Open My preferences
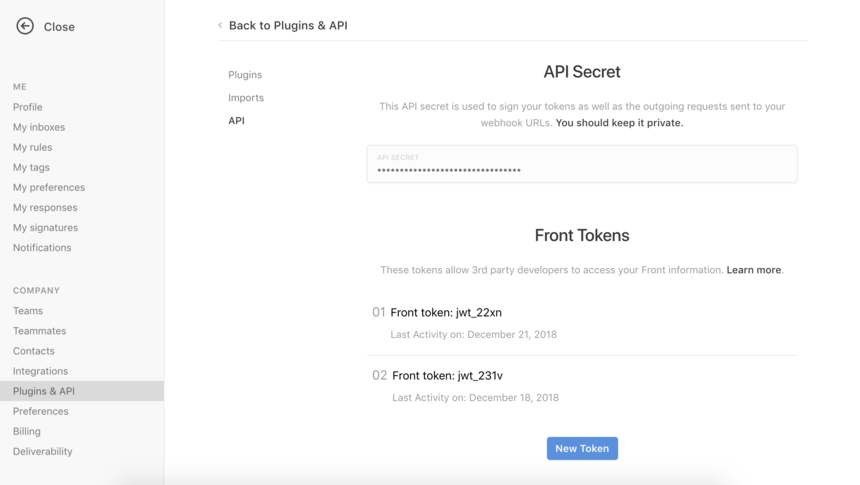Viewport: 860px width, 485px height. [x=49, y=187]
